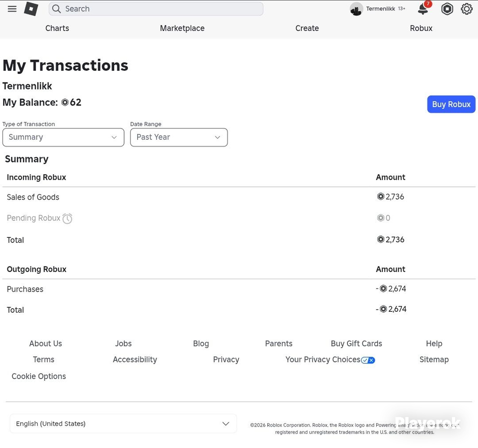Click the Pending Robux clock icon
Viewport: 478px width, 448px height.
coord(67,218)
